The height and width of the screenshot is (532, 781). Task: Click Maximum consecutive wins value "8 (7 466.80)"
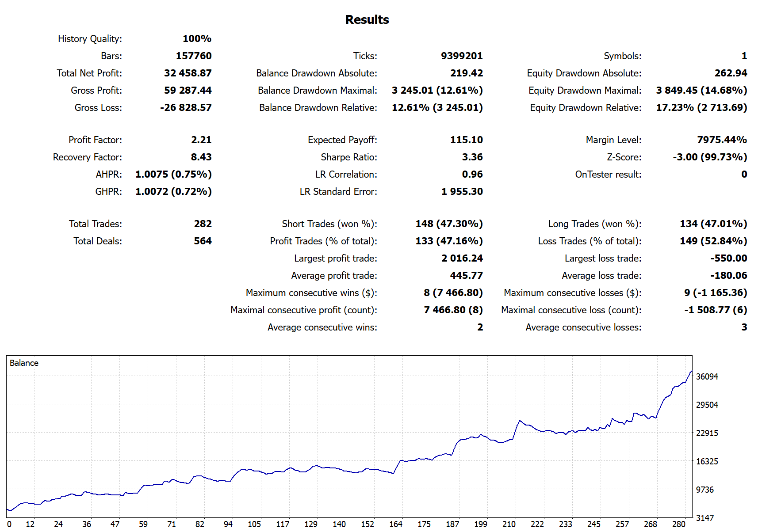453,293
